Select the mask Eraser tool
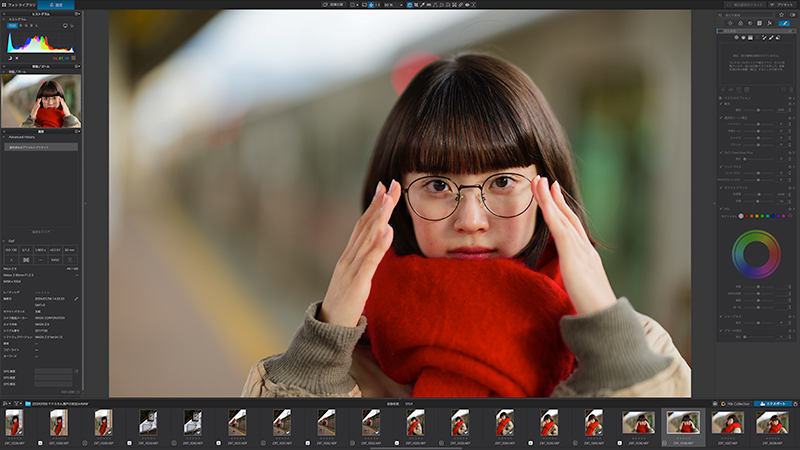 778,37
